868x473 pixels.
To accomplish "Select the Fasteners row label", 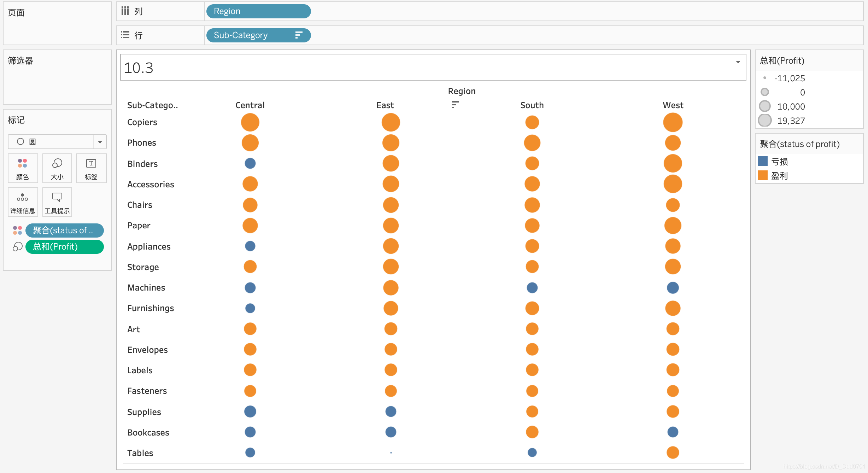I will click(147, 391).
